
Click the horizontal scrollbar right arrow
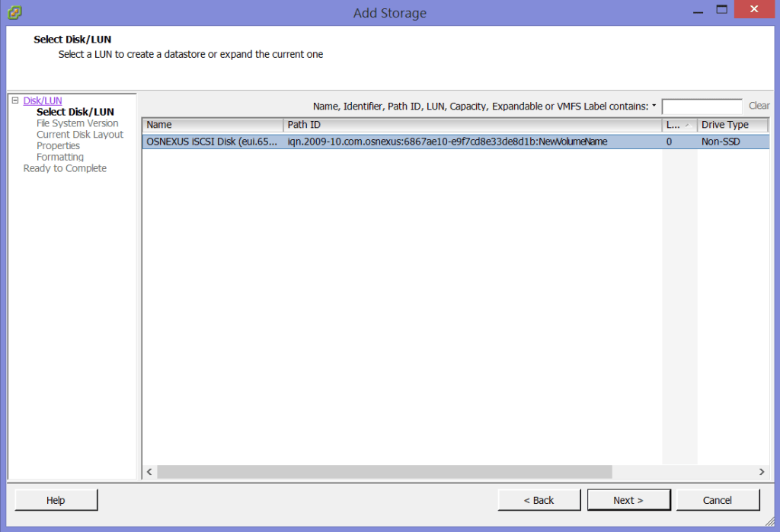click(x=762, y=472)
